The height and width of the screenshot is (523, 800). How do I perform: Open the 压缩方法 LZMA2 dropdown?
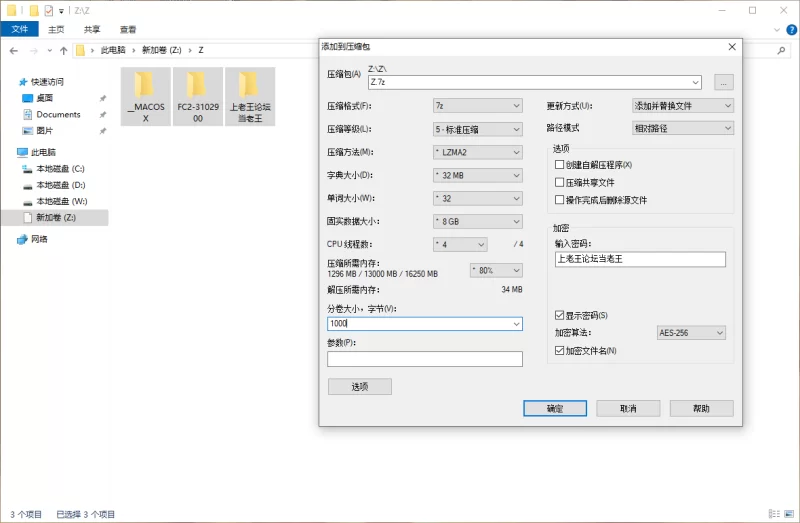coord(478,152)
